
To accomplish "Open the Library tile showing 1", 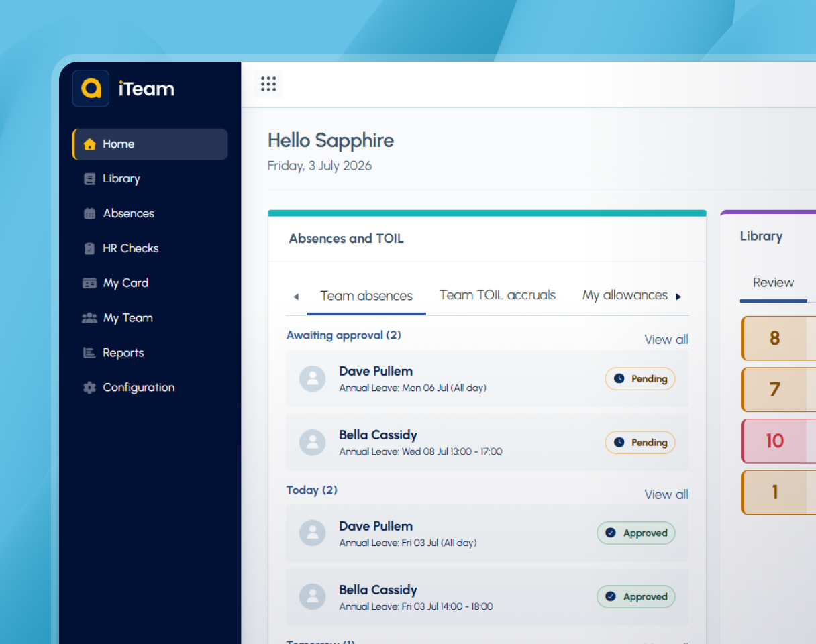I will [778, 492].
